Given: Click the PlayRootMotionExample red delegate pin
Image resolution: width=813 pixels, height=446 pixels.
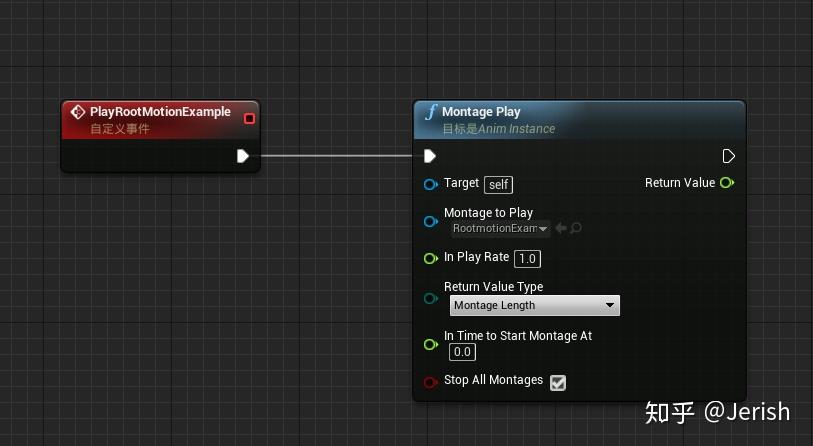Looking at the screenshot, I should coord(249,119).
